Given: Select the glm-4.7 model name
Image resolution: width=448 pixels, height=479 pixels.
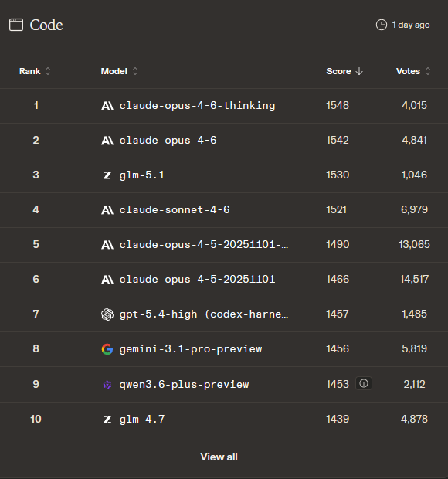Looking at the screenshot, I should (x=142, y=419).
